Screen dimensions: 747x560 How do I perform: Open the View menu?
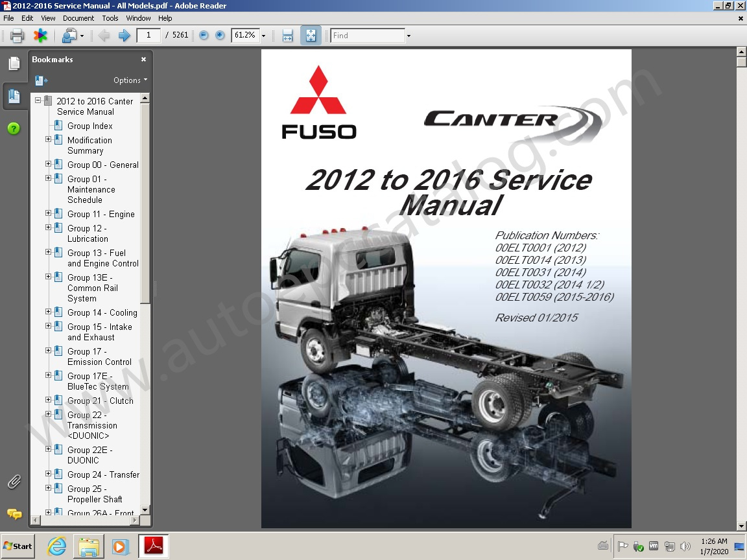point(48,18)
